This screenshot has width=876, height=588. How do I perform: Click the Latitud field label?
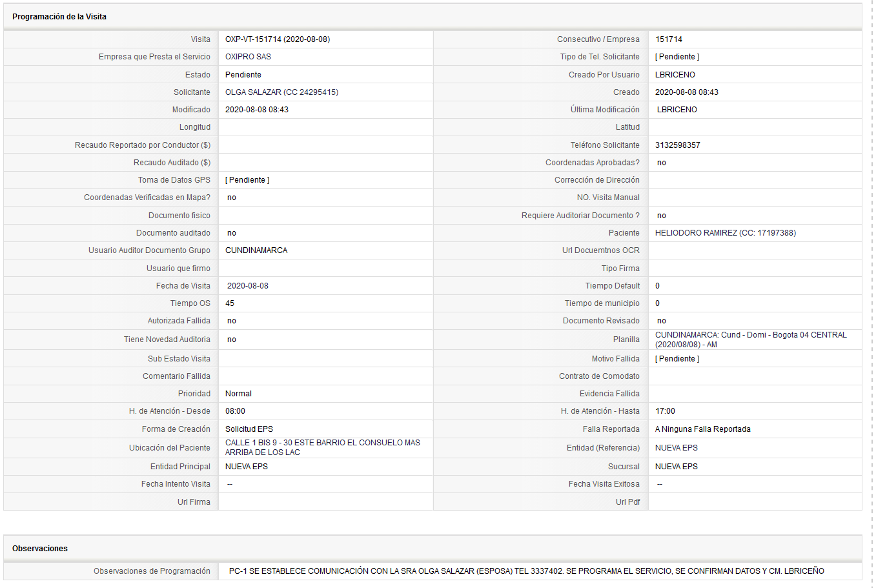coord(627,127)
